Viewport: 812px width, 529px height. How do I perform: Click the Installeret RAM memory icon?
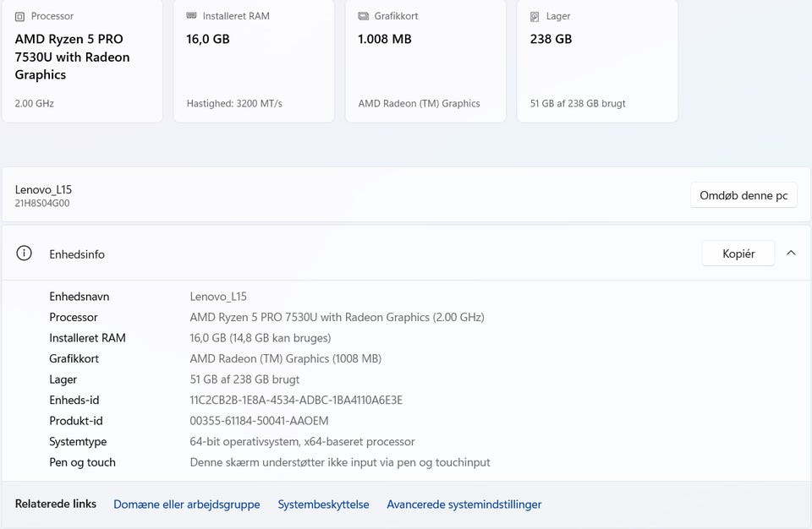(191, 16)
